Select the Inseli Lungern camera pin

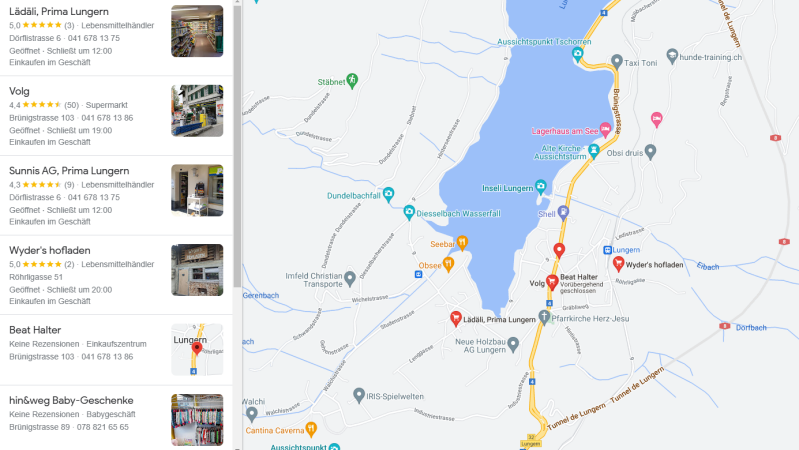(541, 187)
